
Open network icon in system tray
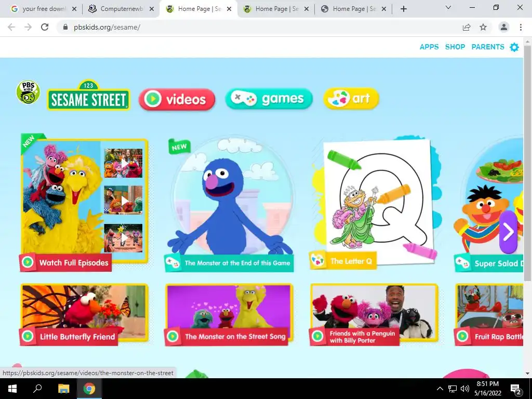tap(453, 389)
